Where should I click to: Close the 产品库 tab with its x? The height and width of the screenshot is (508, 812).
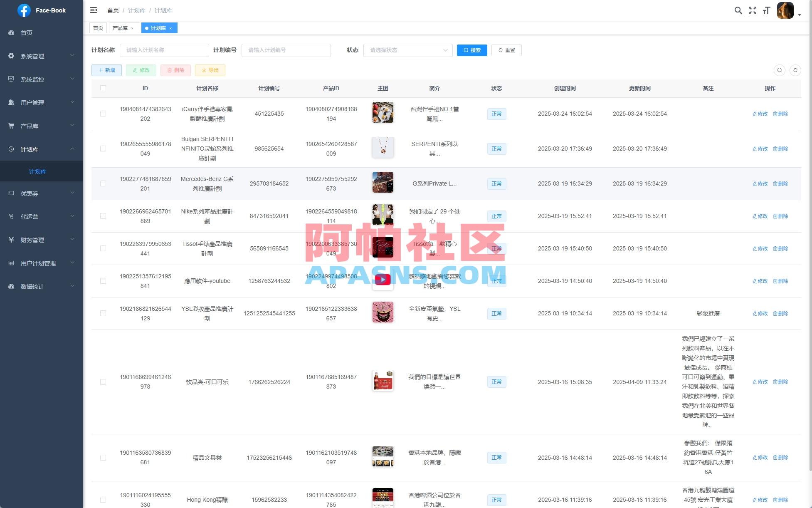tap(132, 28)
